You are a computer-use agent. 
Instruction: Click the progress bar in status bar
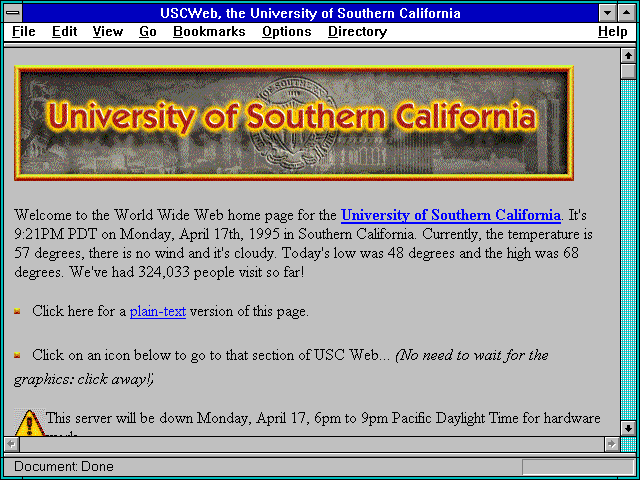tap(578, 467)
